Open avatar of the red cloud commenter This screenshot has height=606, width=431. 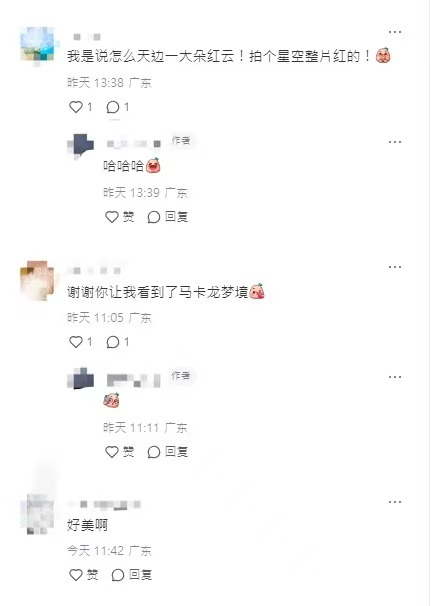37,44
